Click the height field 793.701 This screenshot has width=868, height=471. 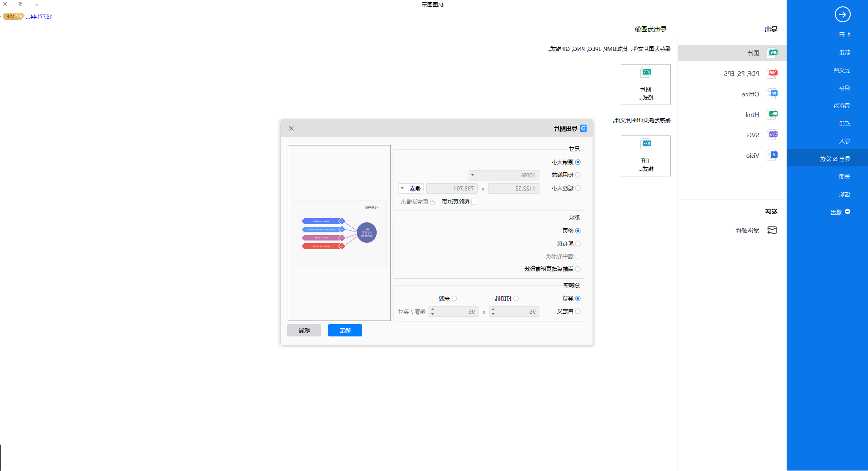pyautogui.click(x=452, y=189)
